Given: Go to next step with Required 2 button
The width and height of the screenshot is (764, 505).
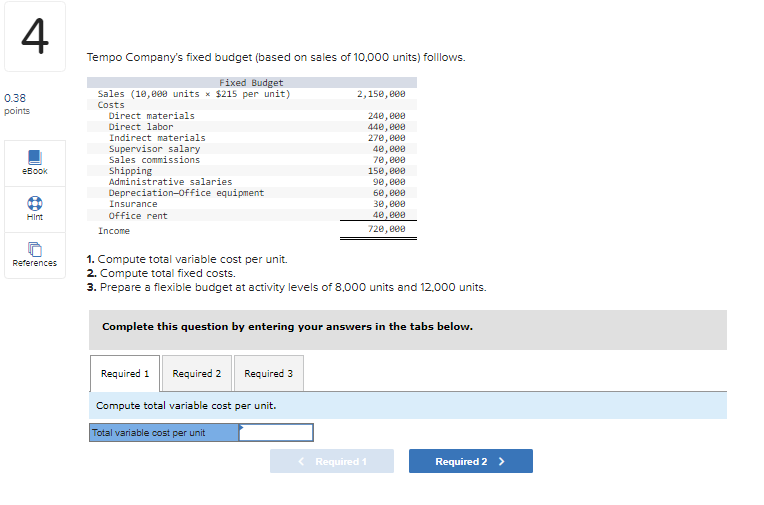Looking at the screenshot, I should (x=471, y=461).
